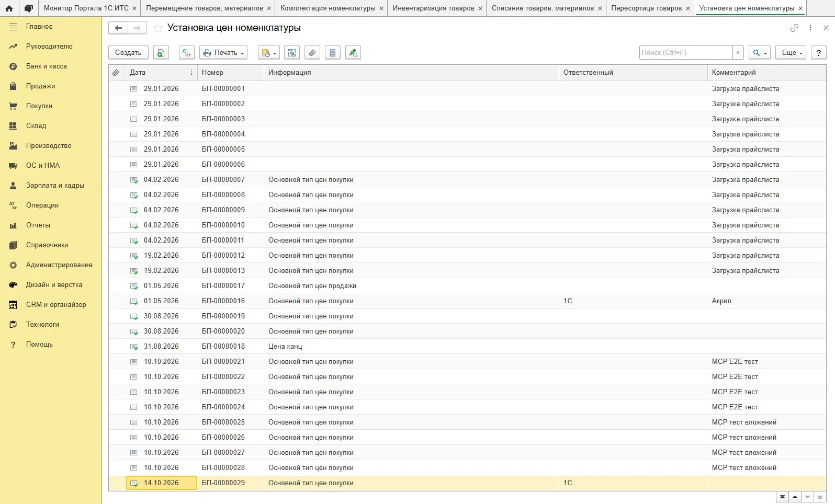
Task: Copy link to this list icon
Action: point(794,28)
